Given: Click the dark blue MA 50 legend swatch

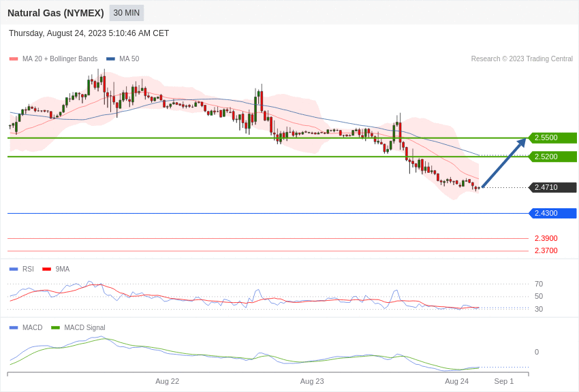Looking at the screenshot, I should click(110, 59).
